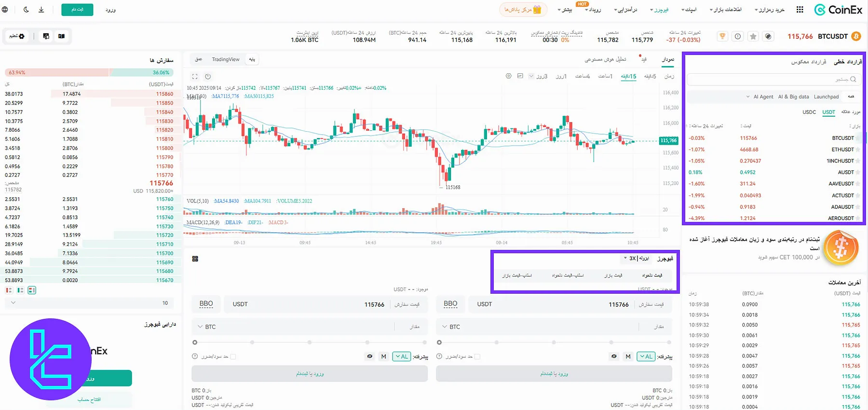Image resolution: width=868 pixels, height=410 pixels.
Task: Open the language globe icon
Action: pyautogui.click(x=5, y=10)
